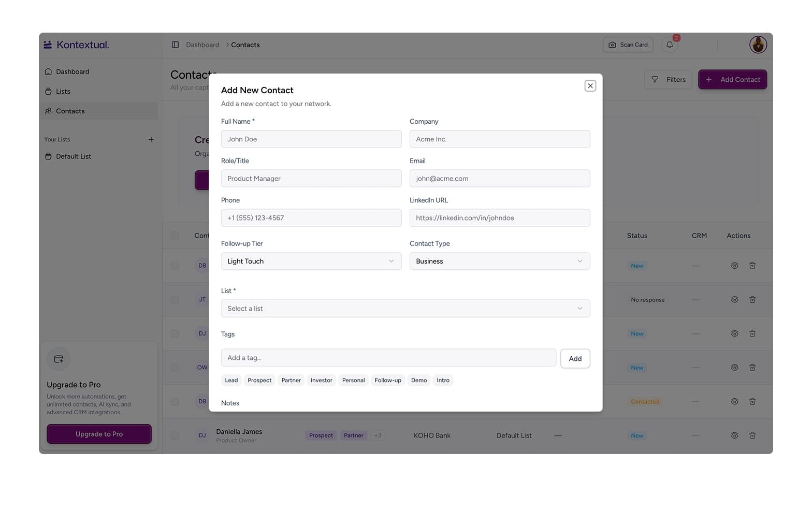Open the Contact Type dropdown
This screenshot has height=510, width=812.
500,261
